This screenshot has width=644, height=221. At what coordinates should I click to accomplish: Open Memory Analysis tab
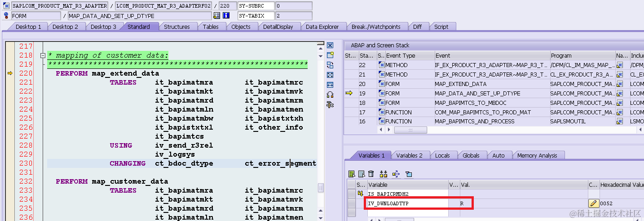click(x=537, y=155)
